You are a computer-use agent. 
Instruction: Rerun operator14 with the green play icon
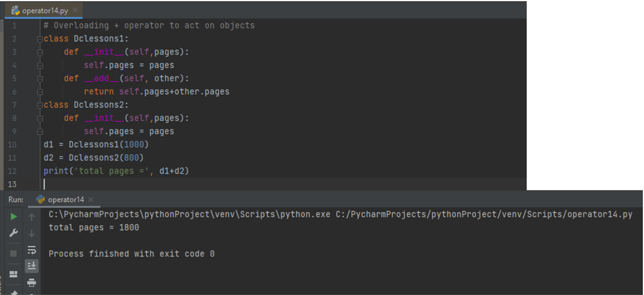pos(14,217)
